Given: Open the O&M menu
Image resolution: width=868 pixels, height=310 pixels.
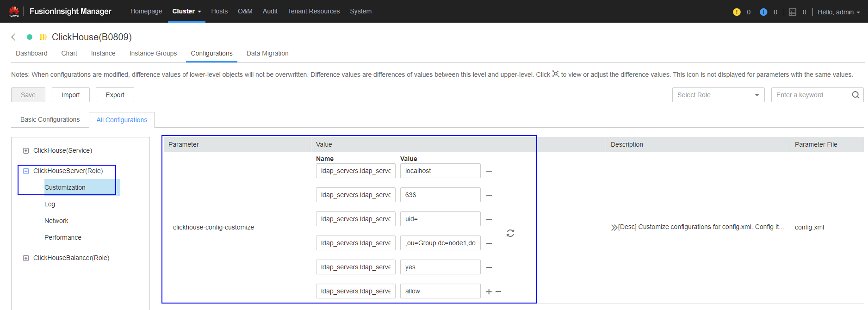Looking at the screenshot, I should coord(245,11).
